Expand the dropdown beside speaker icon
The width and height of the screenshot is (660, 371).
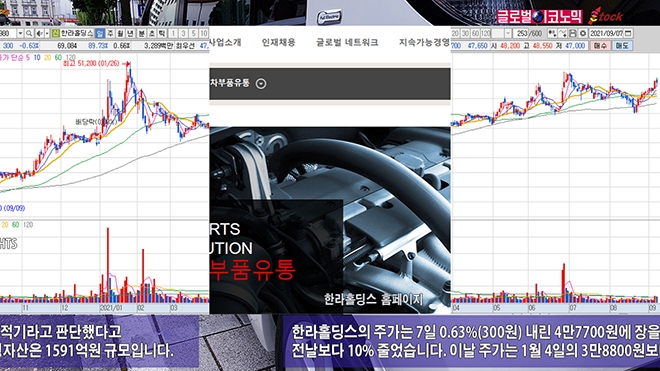tap(47, 33)
